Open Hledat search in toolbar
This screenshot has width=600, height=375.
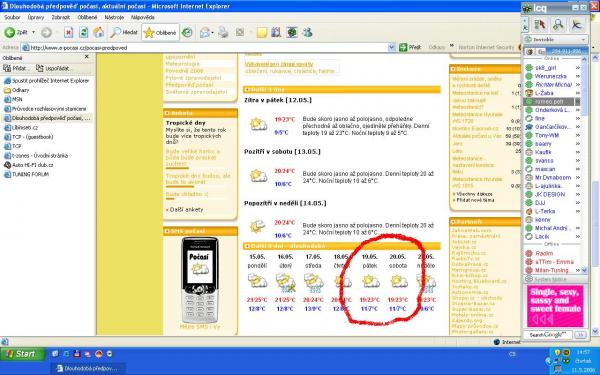pos(124,33)
